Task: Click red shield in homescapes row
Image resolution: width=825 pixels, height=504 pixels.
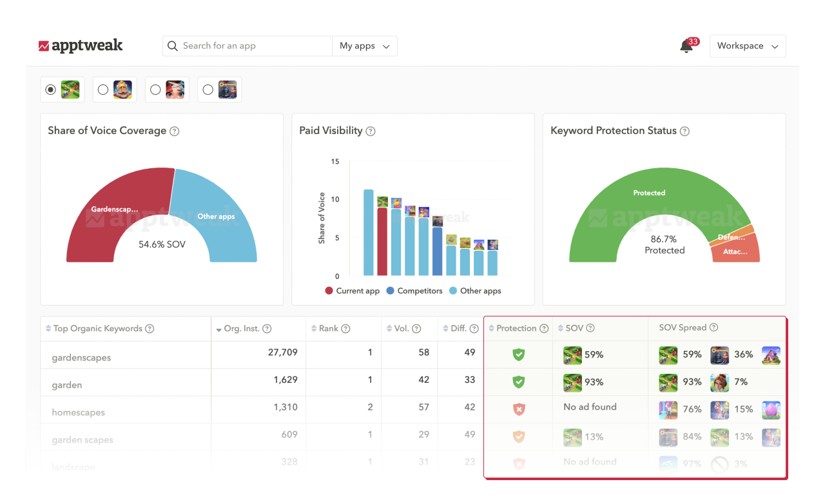Action: click(x=518, y=409)
